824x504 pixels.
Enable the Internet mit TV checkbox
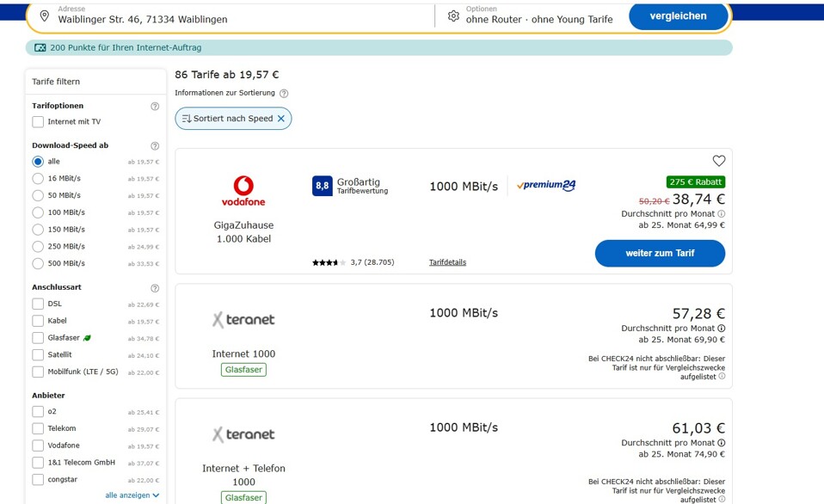(38, 122)
